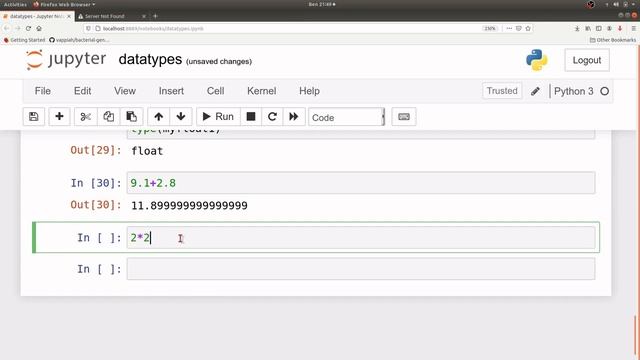Toggle Firefox sidebar icon
Viewport: 640px width, 360px height.
point(598,29)
